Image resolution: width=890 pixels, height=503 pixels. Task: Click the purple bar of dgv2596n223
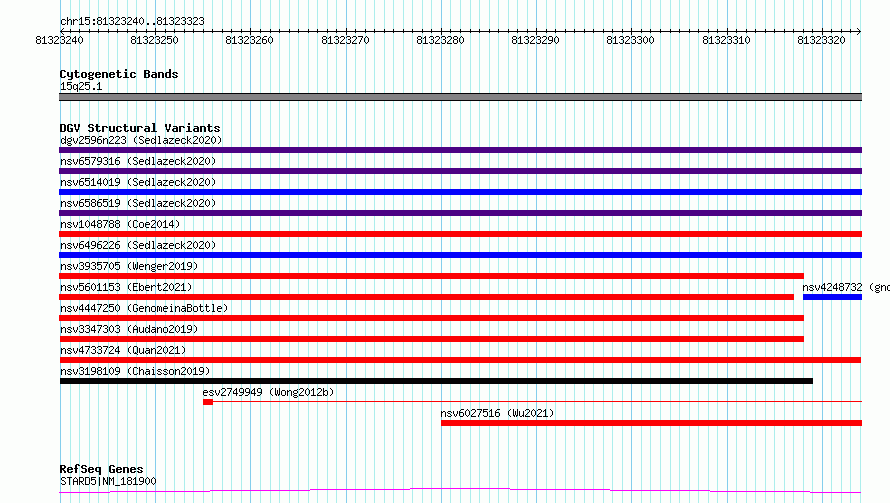pos(460,150)
